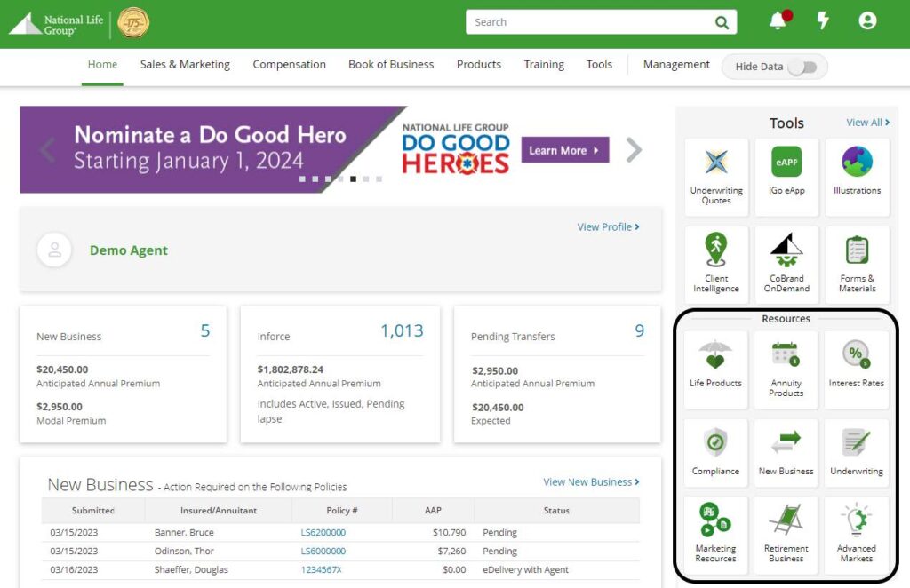Open the Life Products resource
The height and width of the screenshot is (588, 910).
coord(715,369)
